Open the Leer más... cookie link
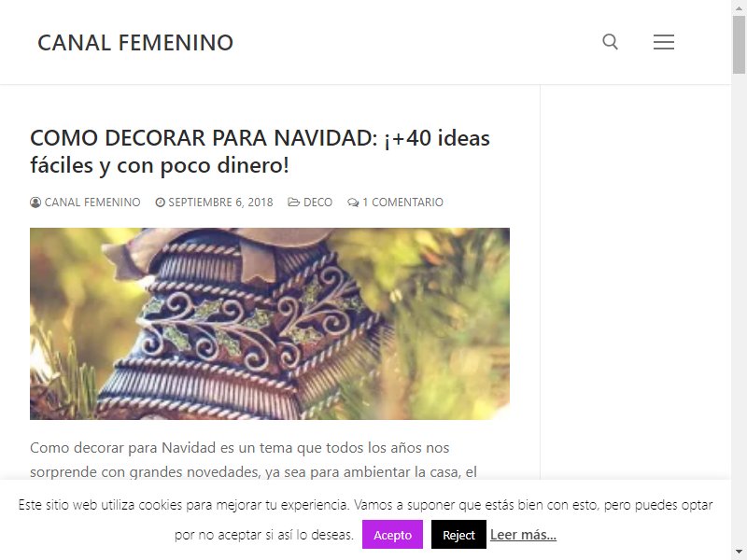This screenshot has height=560, width=747. pos(523,535)
